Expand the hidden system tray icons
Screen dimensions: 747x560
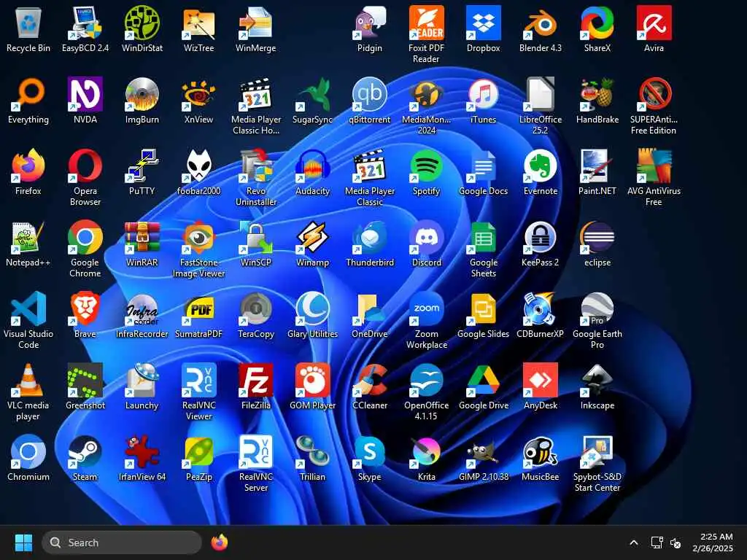(x=634, y=542)
